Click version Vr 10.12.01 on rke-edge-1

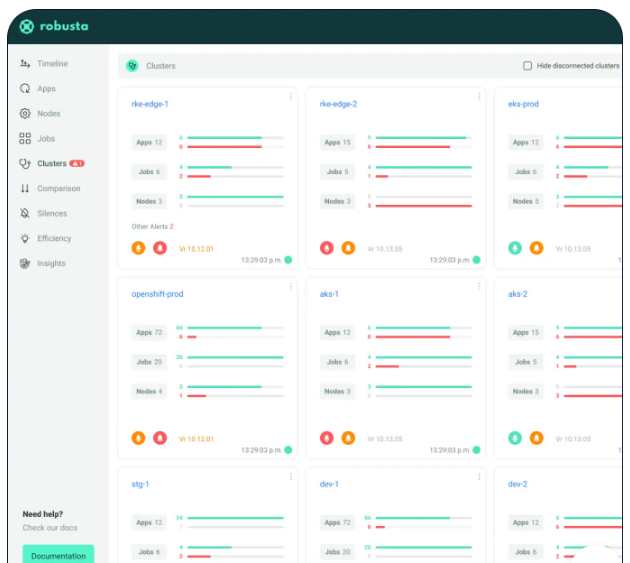click(x=196, y=249)
